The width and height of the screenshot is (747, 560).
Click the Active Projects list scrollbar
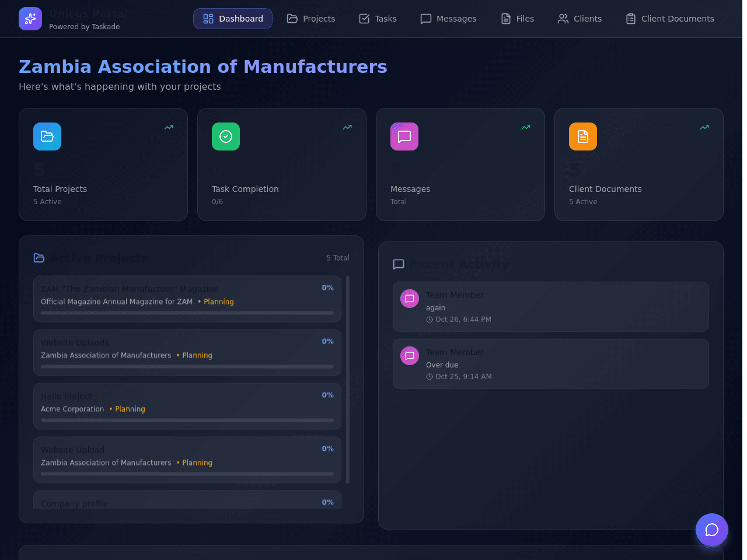point(348,380)
